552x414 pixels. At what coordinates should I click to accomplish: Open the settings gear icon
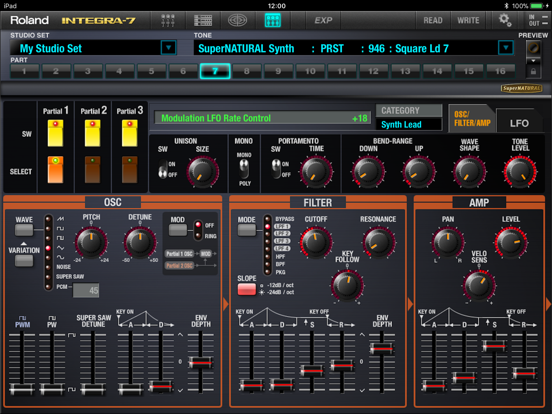505,20
